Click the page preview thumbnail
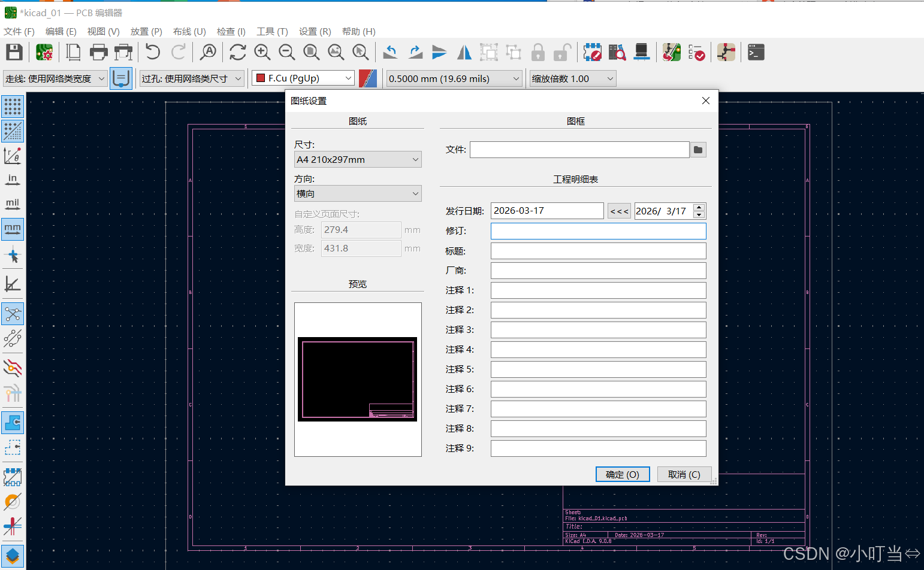 [358, 379]
